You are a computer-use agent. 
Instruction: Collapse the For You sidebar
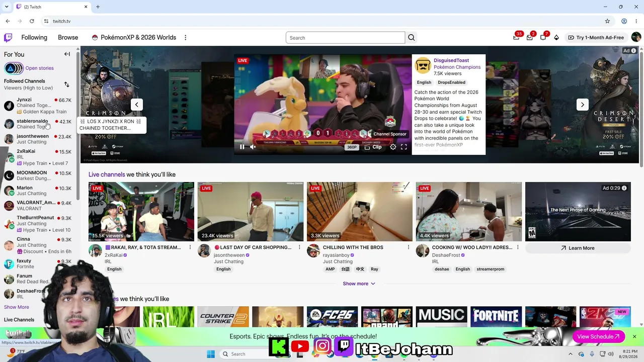pos(67,54)
